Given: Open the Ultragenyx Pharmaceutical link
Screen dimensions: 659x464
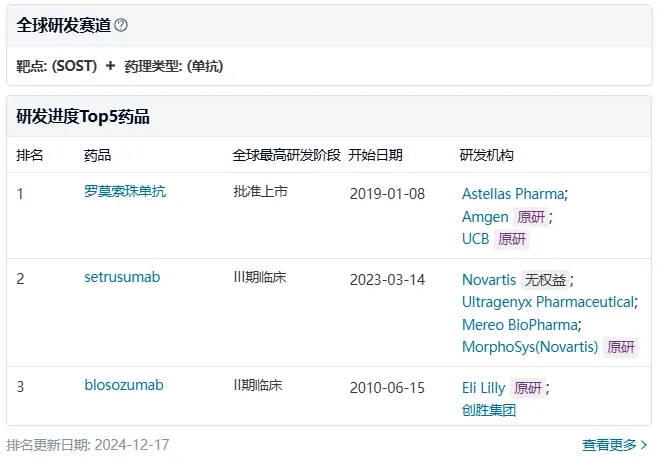Looking at the screenshot, I should click(547, 302).
